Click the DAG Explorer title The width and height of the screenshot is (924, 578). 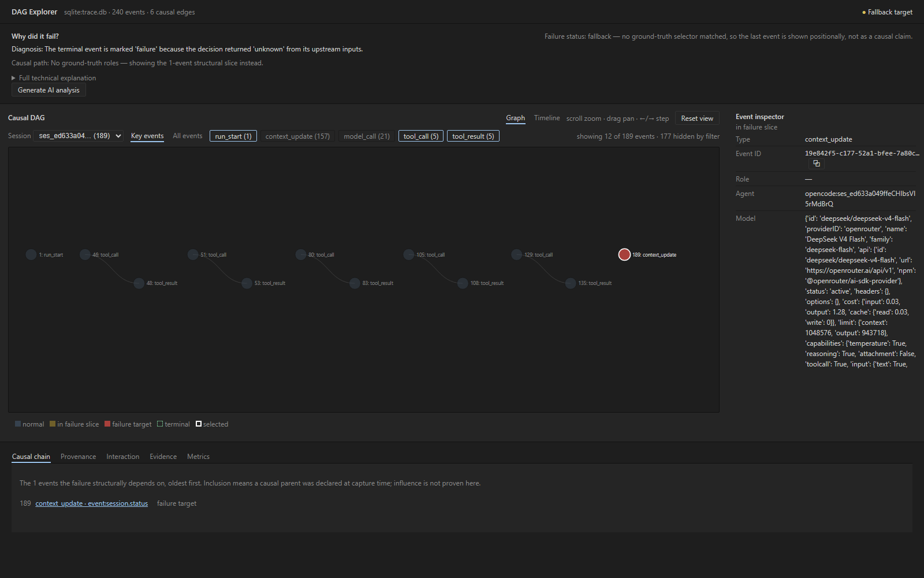(34, 12)
